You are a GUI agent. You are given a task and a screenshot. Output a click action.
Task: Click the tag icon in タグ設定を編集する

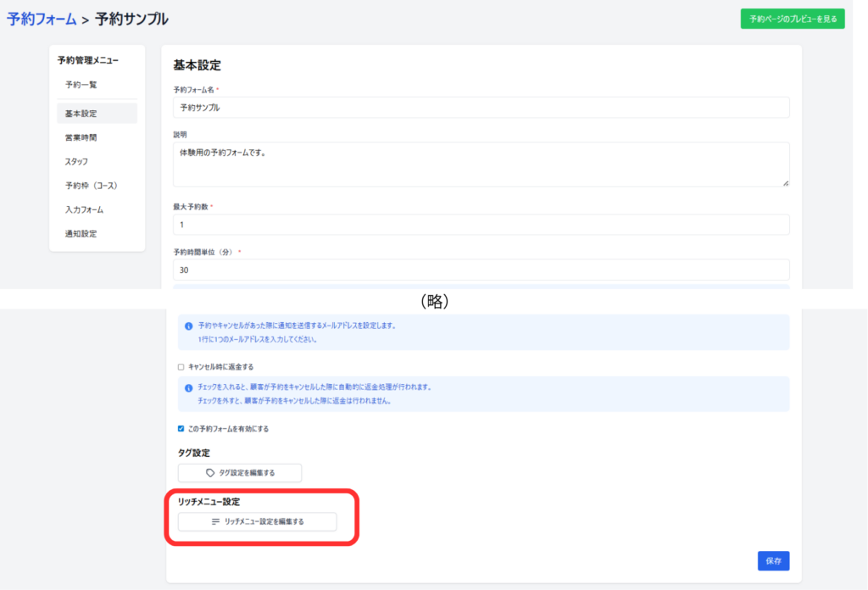click(211, 473)
